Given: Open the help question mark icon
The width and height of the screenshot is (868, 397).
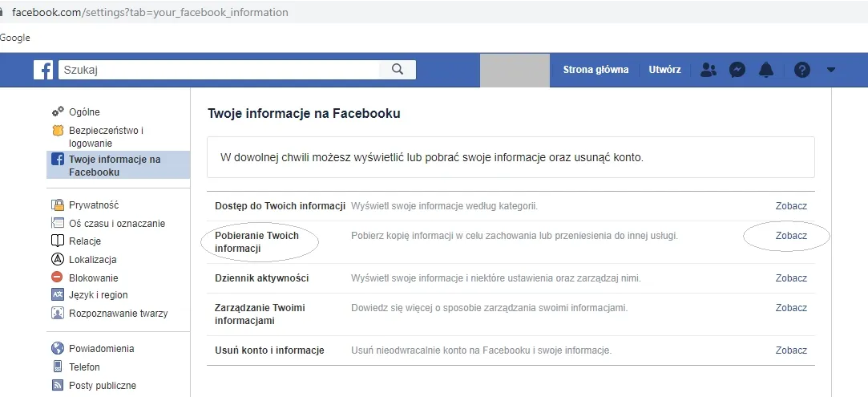Looking at the screenshot, I should coord(802,70).
